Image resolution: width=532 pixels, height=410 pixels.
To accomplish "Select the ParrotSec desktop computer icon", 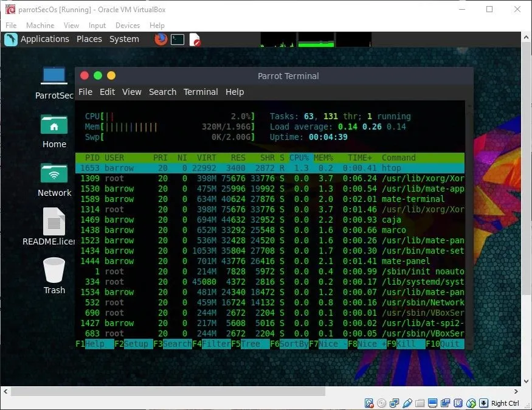I will coord(54,83).
